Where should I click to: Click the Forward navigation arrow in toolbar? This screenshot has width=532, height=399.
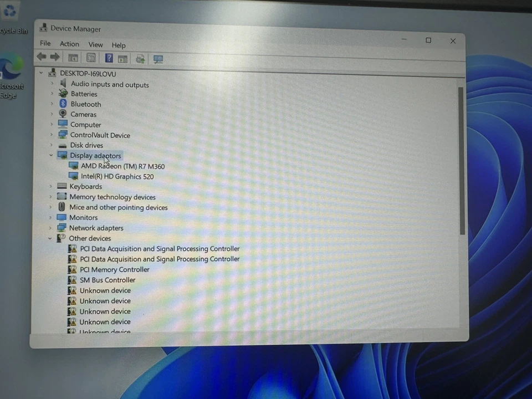[55, 57]
